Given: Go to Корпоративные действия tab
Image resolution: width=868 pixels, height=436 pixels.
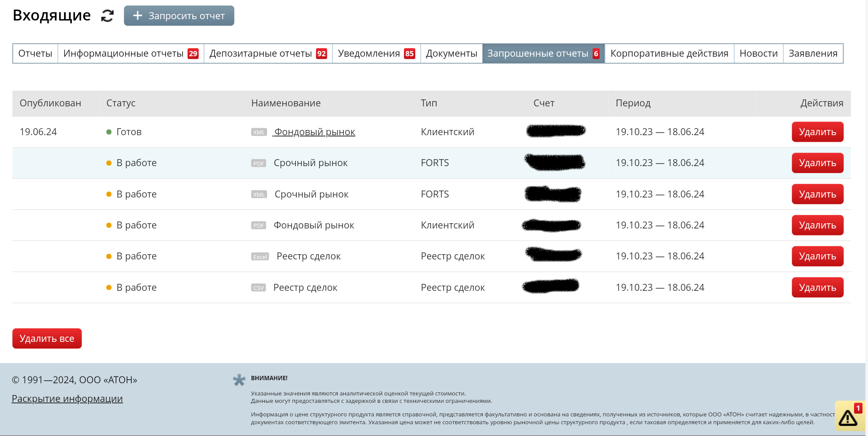Looking at the screenshot, I should click(669, 54).
